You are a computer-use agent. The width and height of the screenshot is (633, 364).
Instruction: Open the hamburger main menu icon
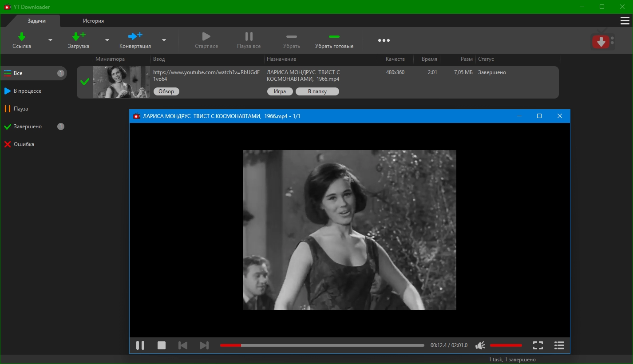625,21
